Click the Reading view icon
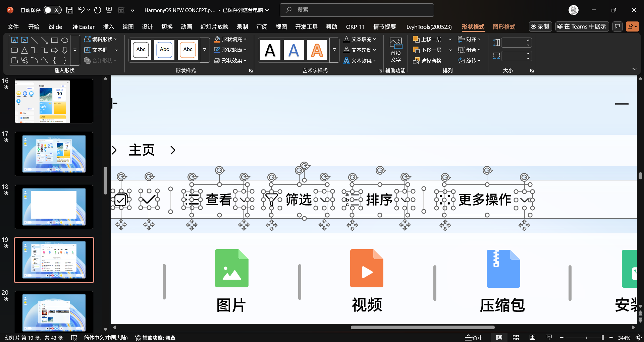This screenshot has height=342, width=644. click(532, 338)
